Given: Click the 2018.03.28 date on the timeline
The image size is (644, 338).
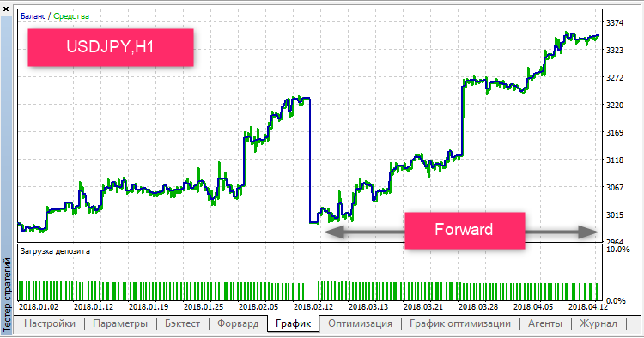Looking at the screenshot, I should tap(478, 306).
